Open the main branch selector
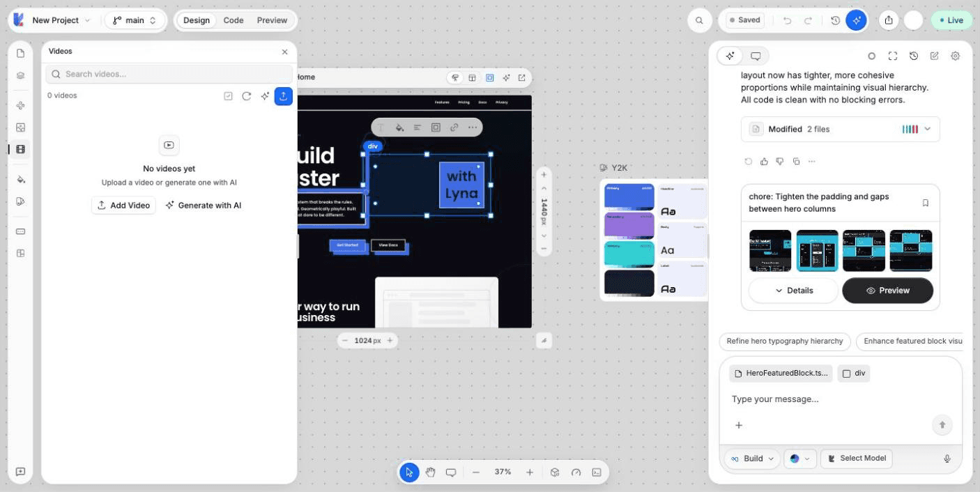Image resolution: width=980 pixels, height=492 pixels. (x=135, y=20)
